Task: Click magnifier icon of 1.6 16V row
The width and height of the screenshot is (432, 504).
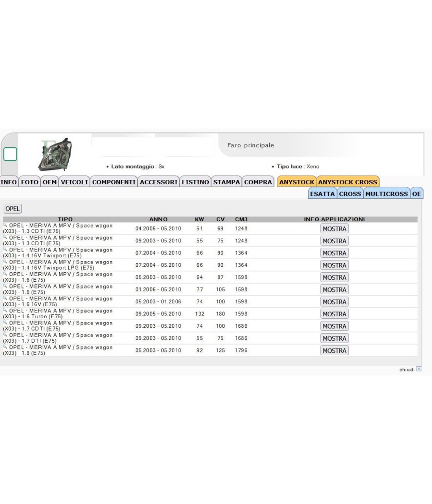Action: pos(5,298)
